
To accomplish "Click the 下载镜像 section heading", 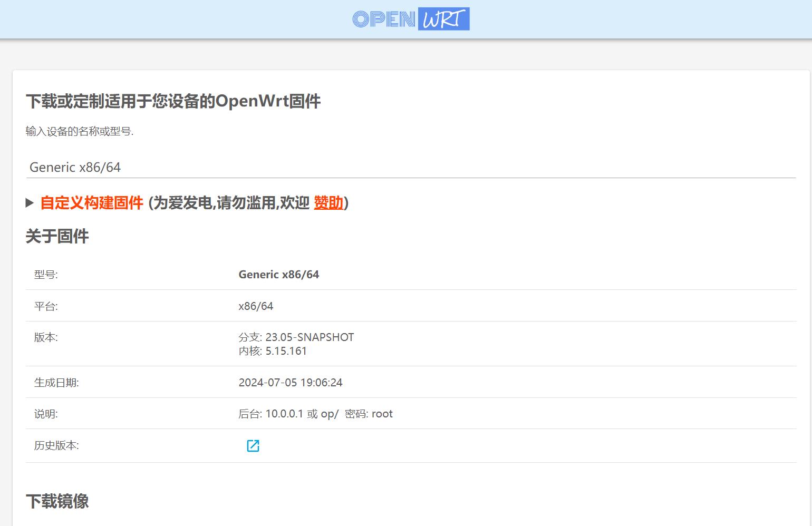I will coord(57,501).
